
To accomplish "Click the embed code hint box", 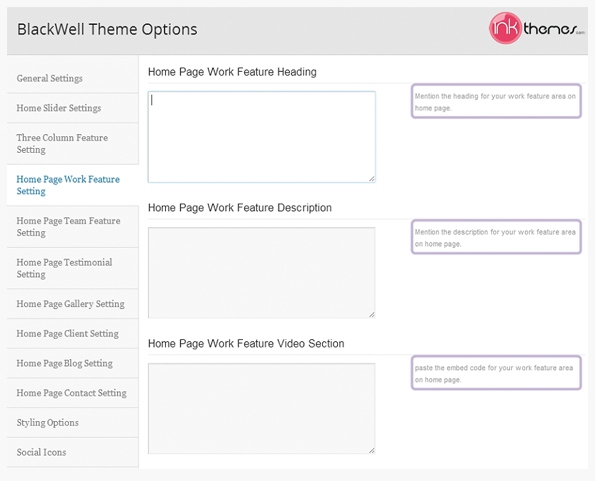I will click(x=496, y=373).
